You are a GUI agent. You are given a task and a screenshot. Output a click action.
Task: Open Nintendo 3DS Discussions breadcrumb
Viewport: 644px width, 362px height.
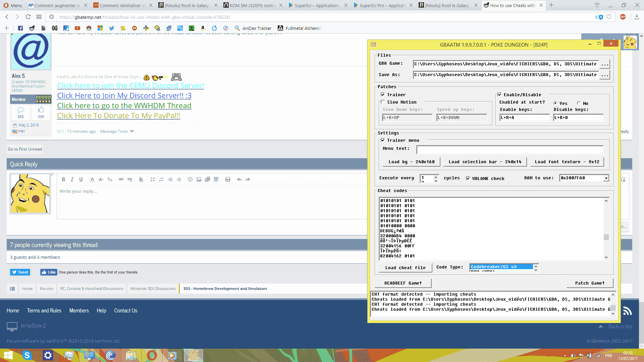153,289
